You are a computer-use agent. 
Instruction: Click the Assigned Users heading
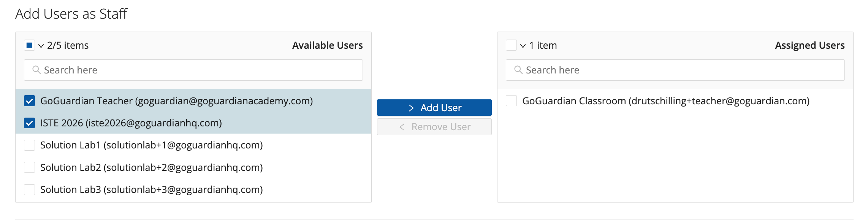(x=810, y=45)
